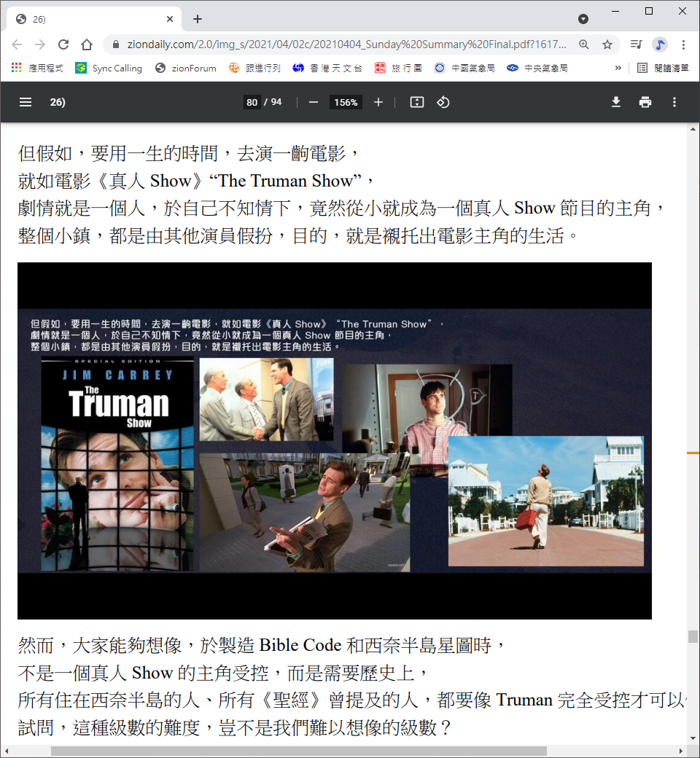Open the 中央氣象局 bookmark
This screenshot has height=758, width=700.
pyautogui.click(x=537, y=69)
